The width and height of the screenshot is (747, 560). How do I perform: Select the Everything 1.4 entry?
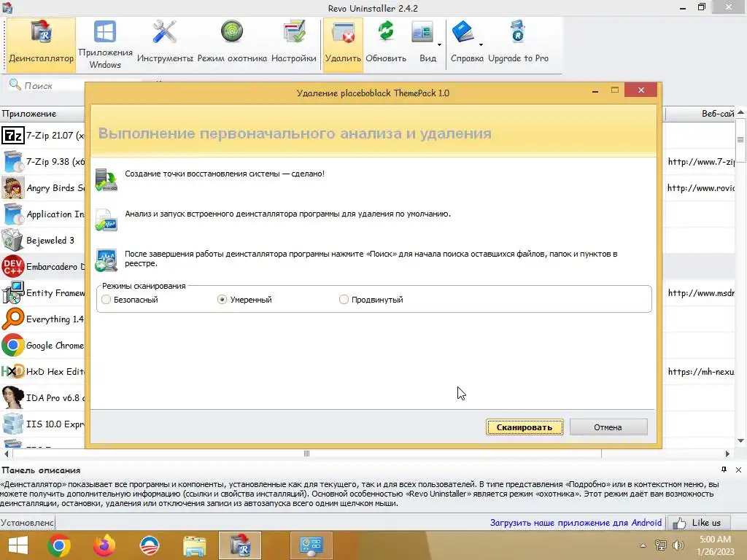click(x=43, y=319)
